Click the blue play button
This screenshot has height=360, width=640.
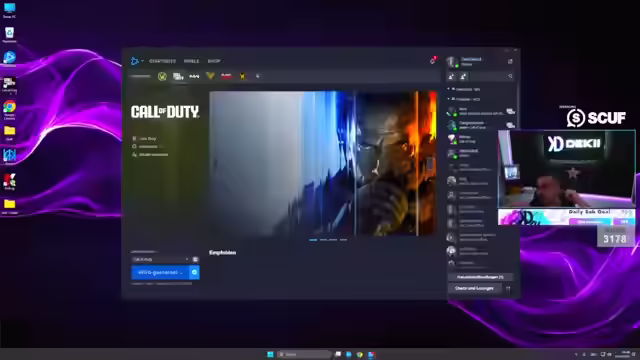[160, 272]
